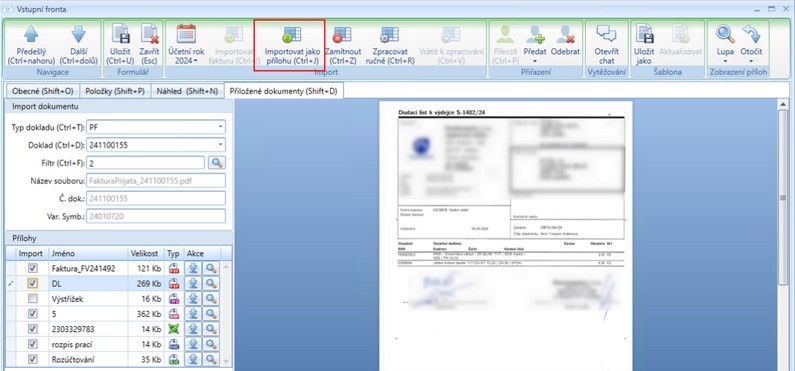Reject document with Zamítnout icon
Screen dimensions: 795x371
[x=342, y=34]
